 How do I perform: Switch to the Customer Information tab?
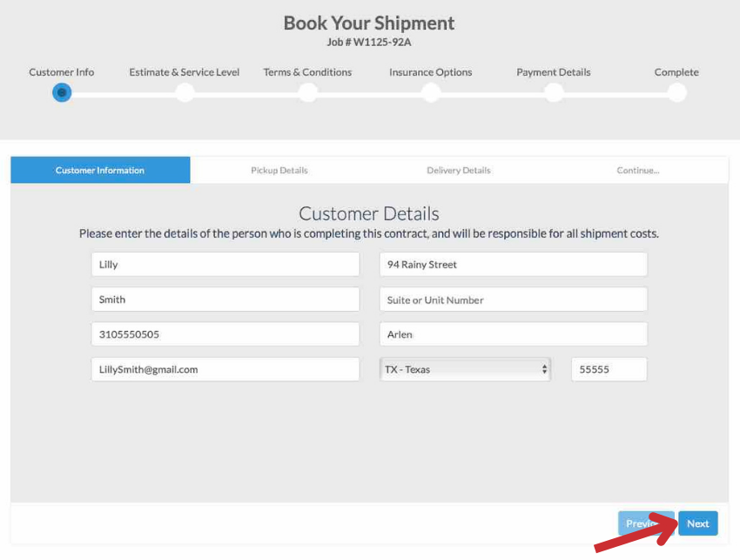tap(100, 171)
